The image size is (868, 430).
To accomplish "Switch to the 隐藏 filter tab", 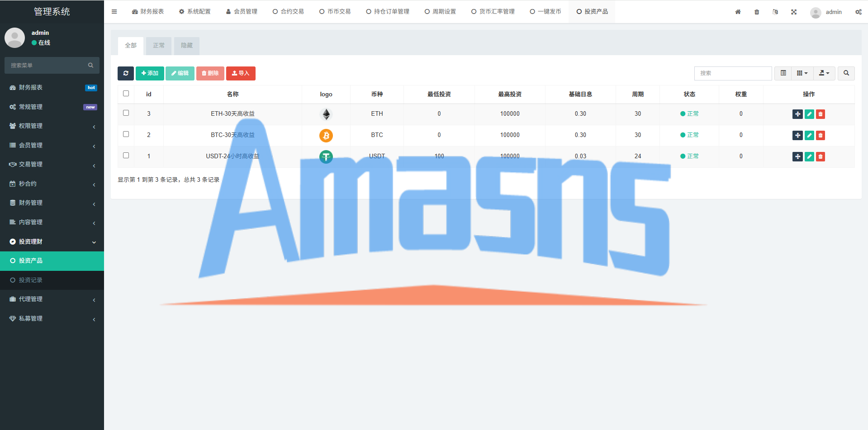I will [x=187, y=46].
